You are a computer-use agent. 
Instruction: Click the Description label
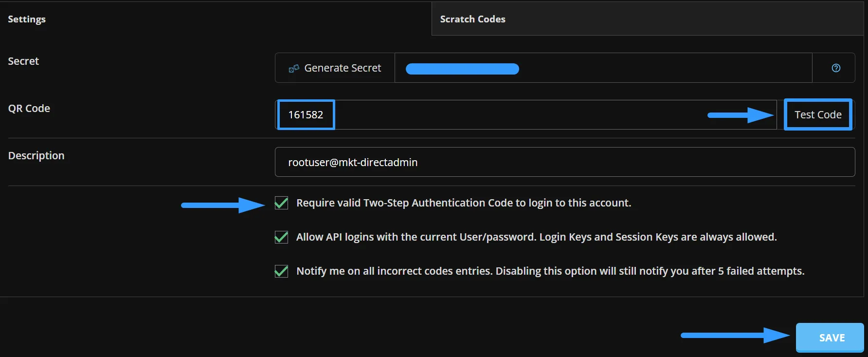click(36, 155)
